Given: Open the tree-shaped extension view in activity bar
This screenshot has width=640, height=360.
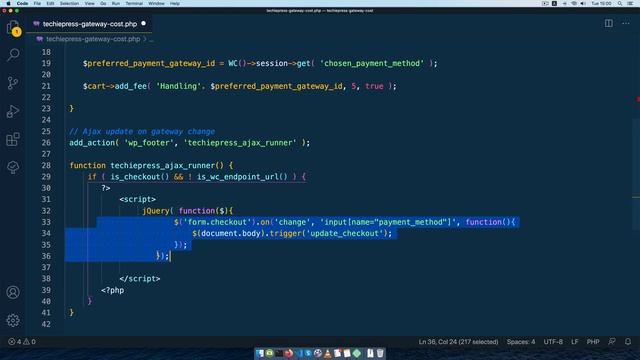Looking at the screenshot, I should (13, 167).
